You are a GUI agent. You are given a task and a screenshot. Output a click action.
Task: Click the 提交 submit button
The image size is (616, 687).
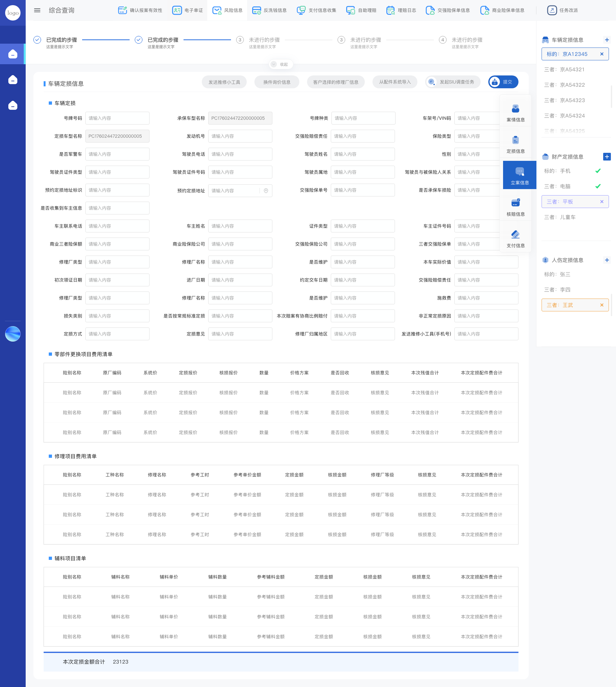(503, 82)
